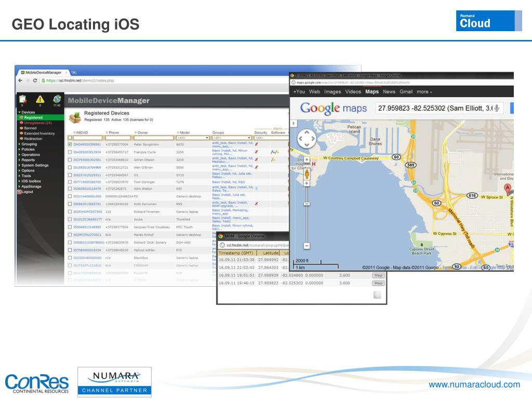Click the red marker A on the map
This screenshot has height=399, width=532.
tap(507, 189)
